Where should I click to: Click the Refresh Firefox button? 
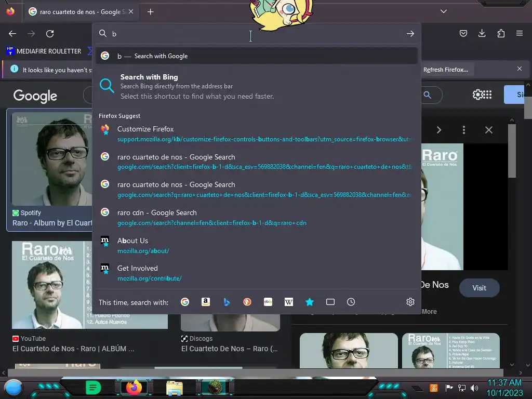click(x=446, y=70)
